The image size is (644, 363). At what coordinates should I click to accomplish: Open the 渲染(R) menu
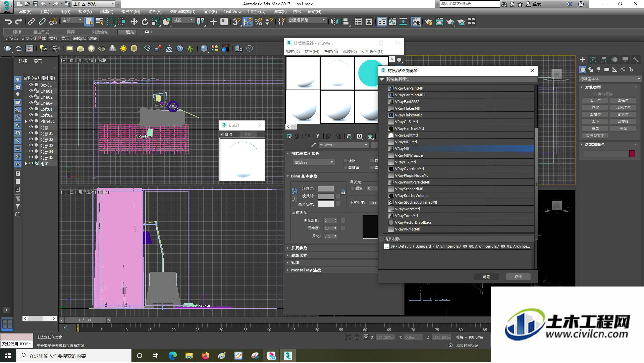point(210,11)
